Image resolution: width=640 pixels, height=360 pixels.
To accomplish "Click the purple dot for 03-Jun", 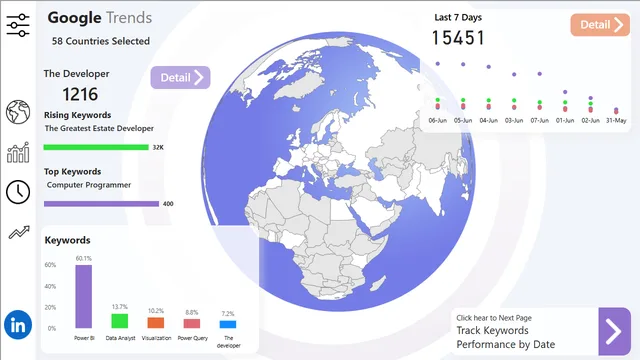I will pos(514,74).
